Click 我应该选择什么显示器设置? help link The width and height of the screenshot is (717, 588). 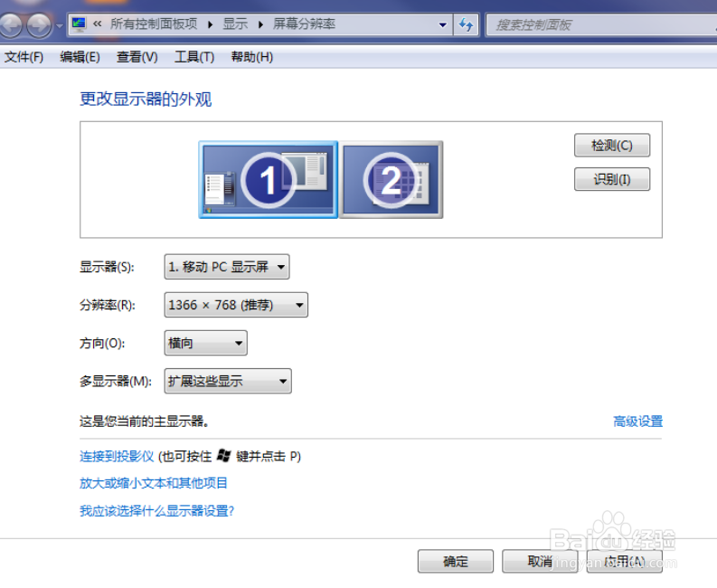point(156,511)
